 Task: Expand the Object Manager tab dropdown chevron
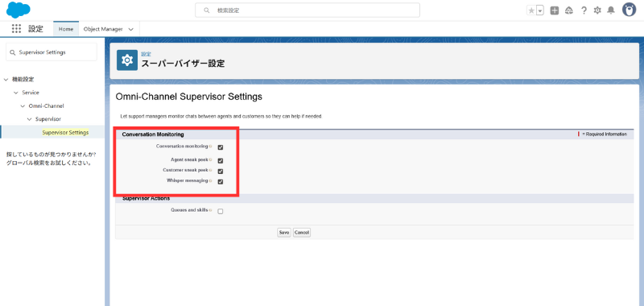coord(131,29)
